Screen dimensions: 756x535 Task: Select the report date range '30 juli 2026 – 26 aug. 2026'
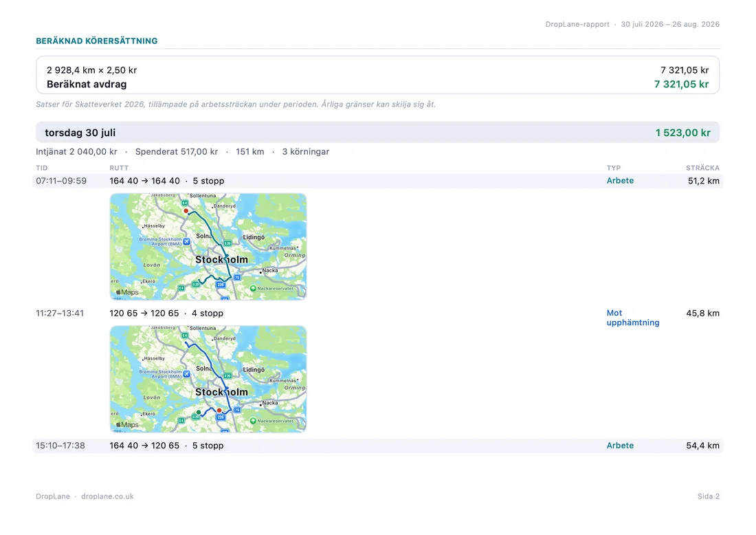[670, 24]
